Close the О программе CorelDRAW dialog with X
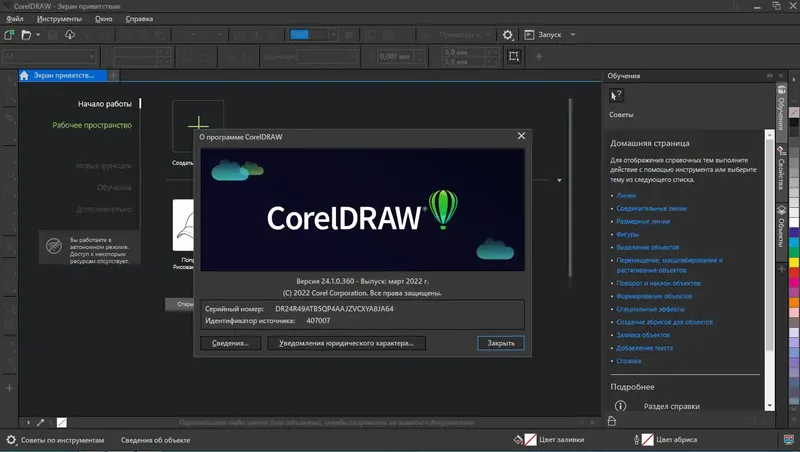This screenshot has width=800, height=452. (x=521, y=136)
